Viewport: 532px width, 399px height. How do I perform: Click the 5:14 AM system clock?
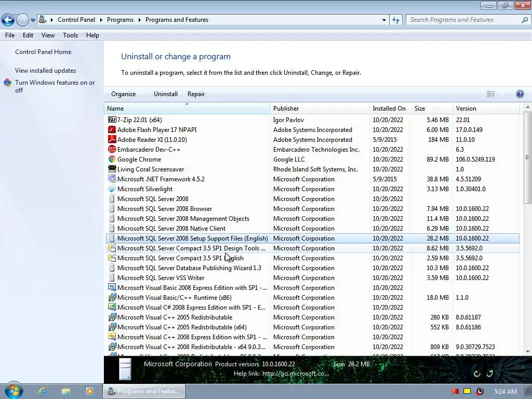[x=506, y=392]
